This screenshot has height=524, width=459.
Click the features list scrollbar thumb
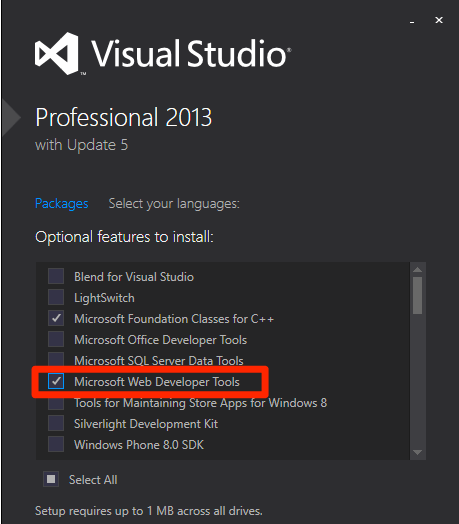tap(417, 295)
